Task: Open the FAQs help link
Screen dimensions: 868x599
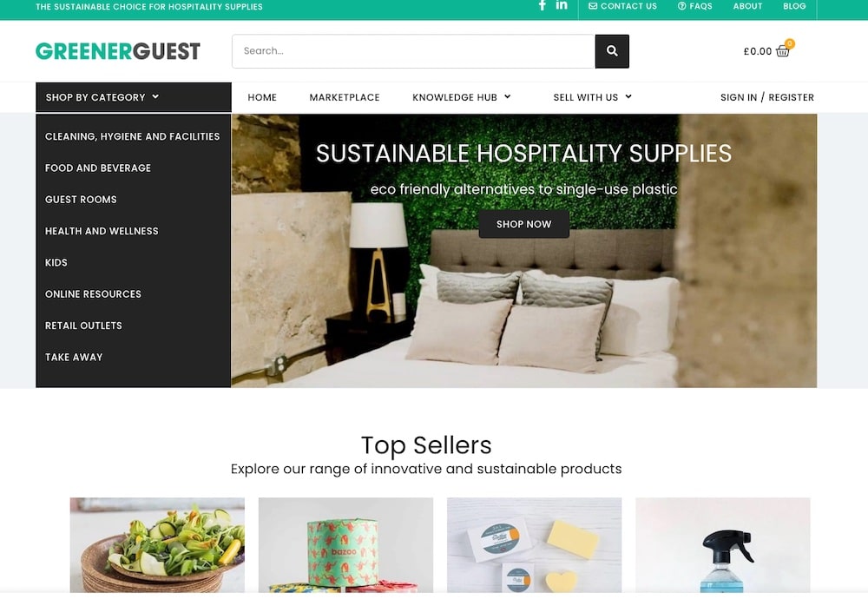Action: pyautogui.click(x=694, y=6)
